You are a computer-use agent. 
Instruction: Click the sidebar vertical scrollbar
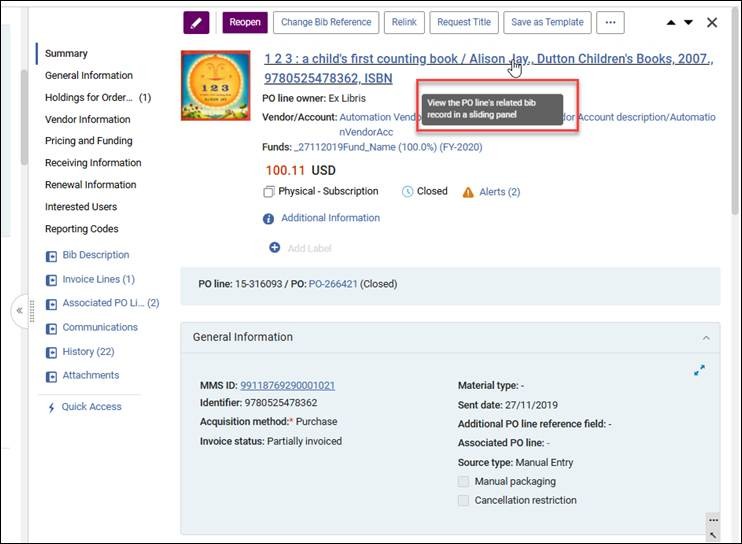(x=24, y=117)
